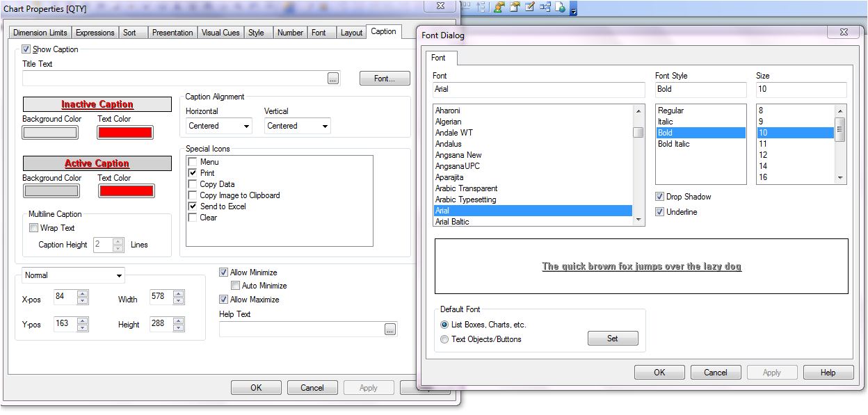
Task: Check Copy Image to Clipboard option
Action: pos(193,195)
